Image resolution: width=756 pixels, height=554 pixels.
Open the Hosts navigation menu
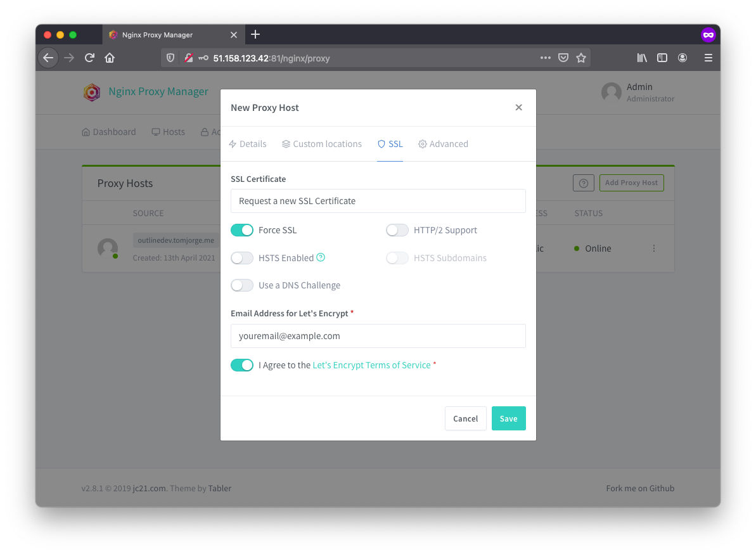(x=169, y=132)
